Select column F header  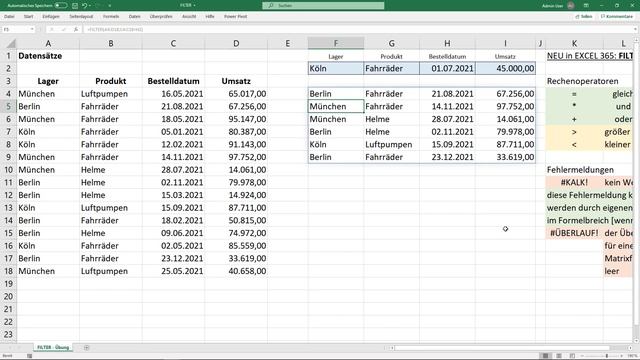(x=336, y=43)
